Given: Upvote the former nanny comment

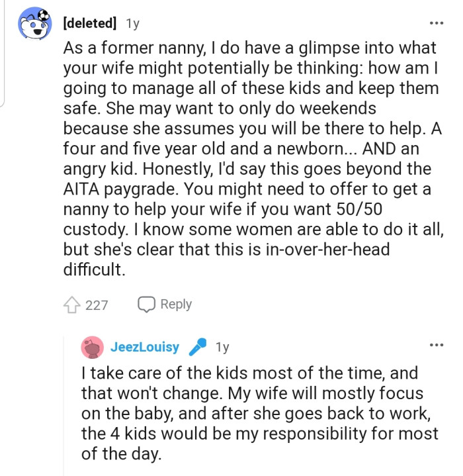Looking at the screenshot, I should (71, 305).
